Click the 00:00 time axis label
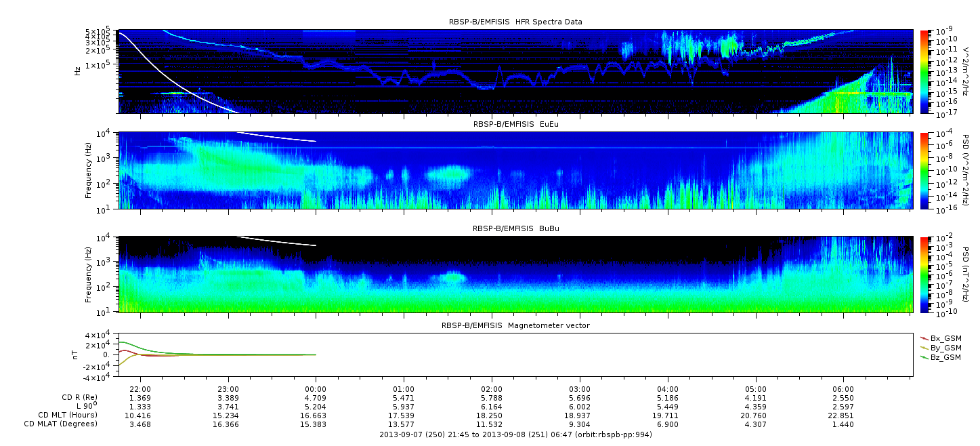 (316, 389)
